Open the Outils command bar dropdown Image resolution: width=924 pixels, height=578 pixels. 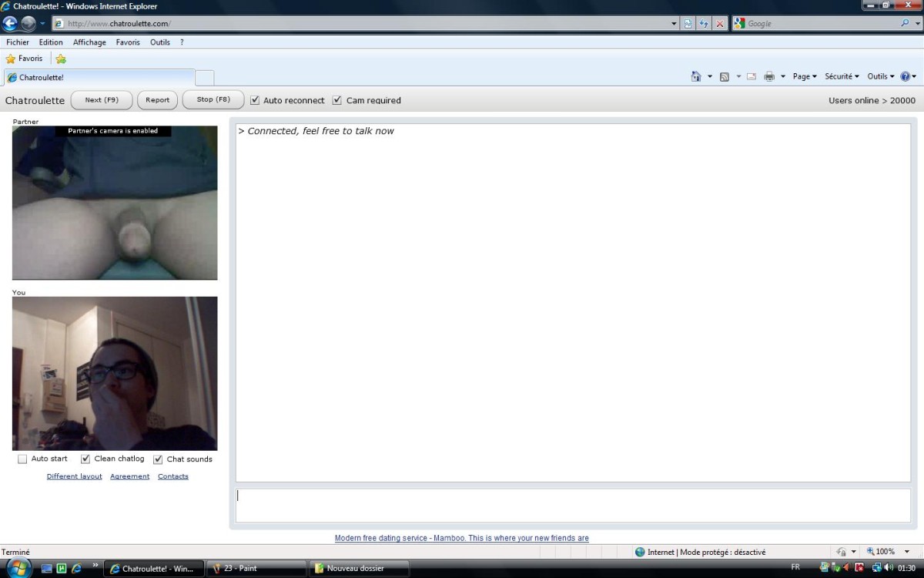881,76
